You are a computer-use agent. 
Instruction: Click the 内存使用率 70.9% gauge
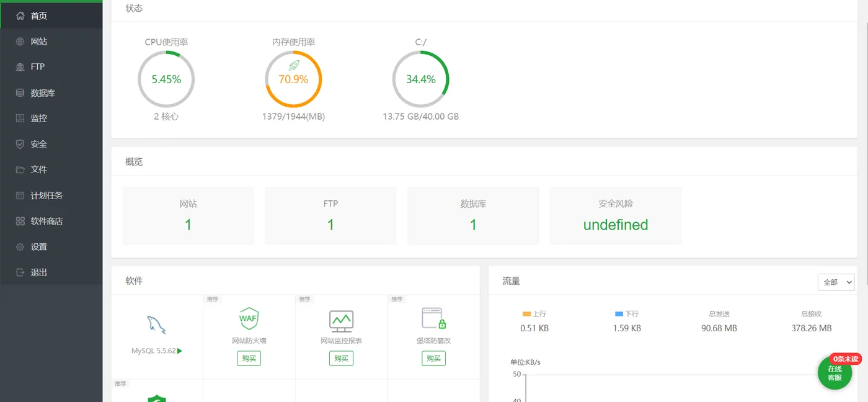click(x=293, y=79)
